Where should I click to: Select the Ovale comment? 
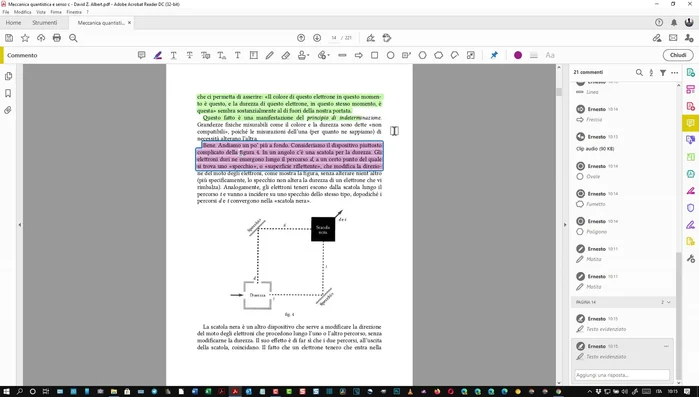pyautogui.click(x=623, y=172)
